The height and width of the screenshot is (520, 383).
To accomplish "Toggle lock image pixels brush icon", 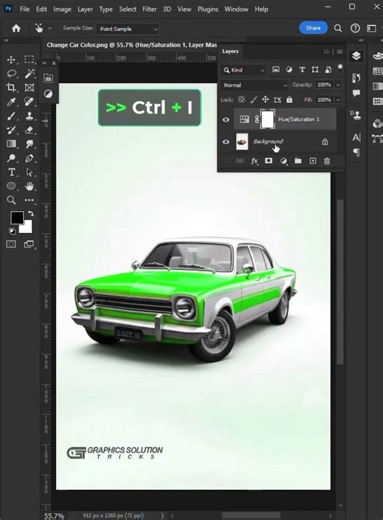I will coord(254,99).
